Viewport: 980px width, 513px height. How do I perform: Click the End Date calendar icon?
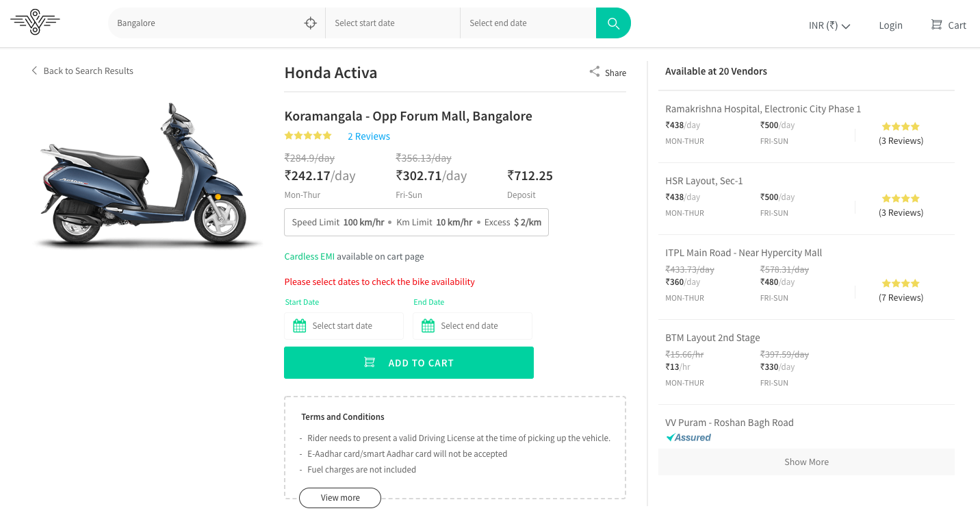(428, 326)
